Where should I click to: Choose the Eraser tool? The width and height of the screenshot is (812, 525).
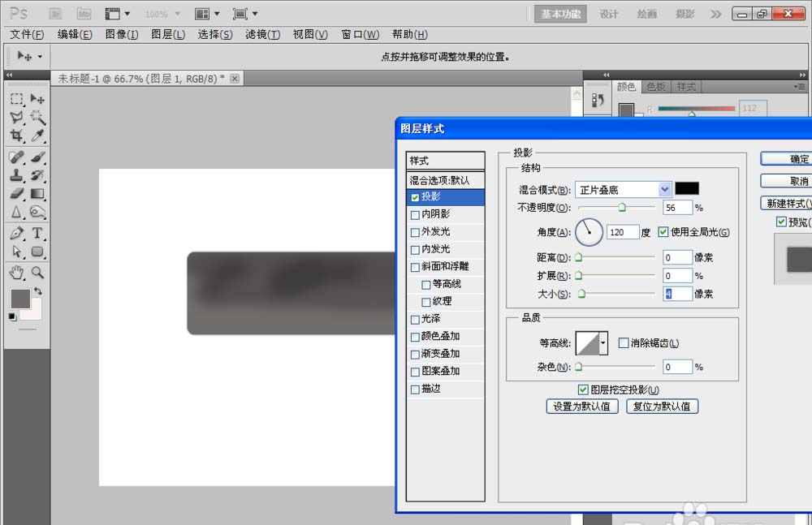pyautogui.click(x=16, y=194)
